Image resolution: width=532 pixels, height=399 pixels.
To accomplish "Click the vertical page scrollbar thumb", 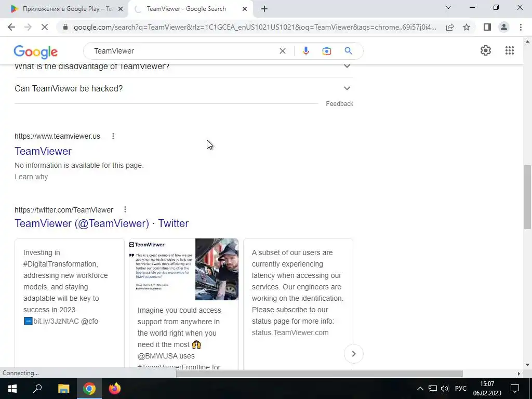I will [x=527, y=197].
